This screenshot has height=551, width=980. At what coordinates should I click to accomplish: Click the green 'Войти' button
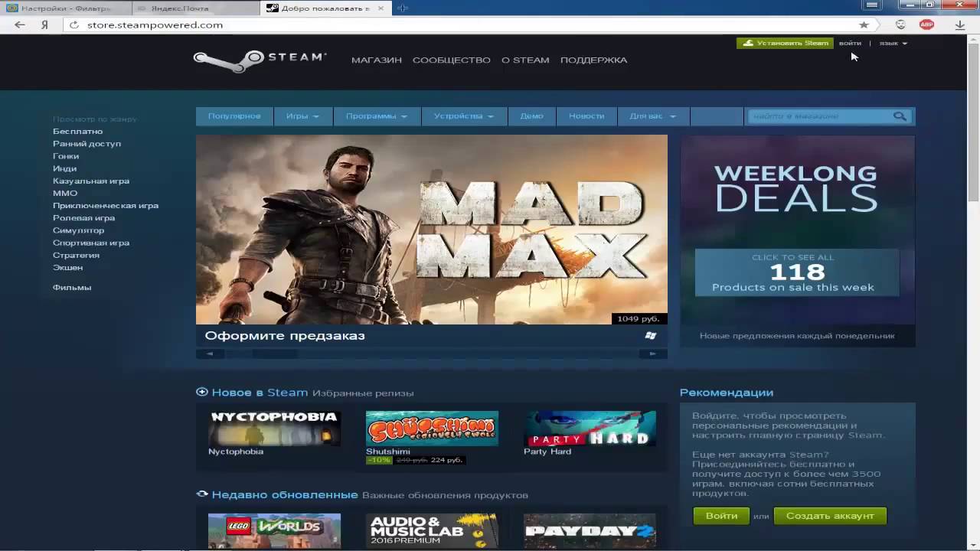tap(721, 516)
